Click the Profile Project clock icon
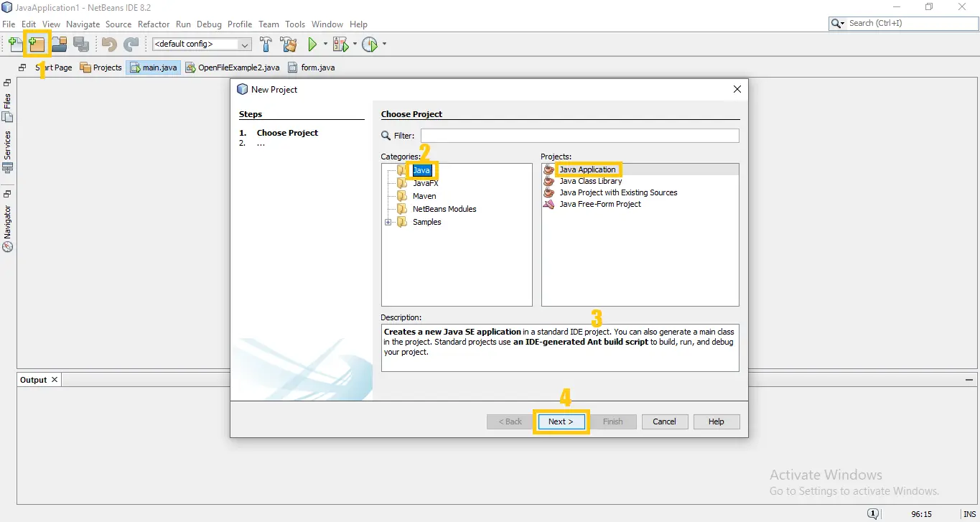The image size is (980, 522). [370, 44]
